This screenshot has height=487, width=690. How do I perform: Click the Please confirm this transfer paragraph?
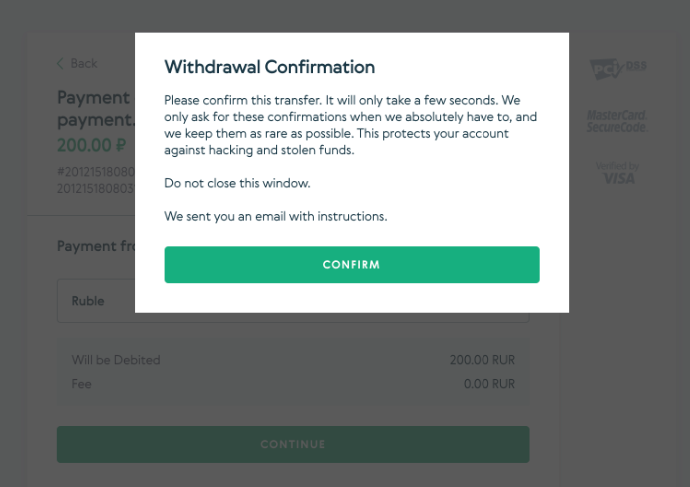click(351, 125)
